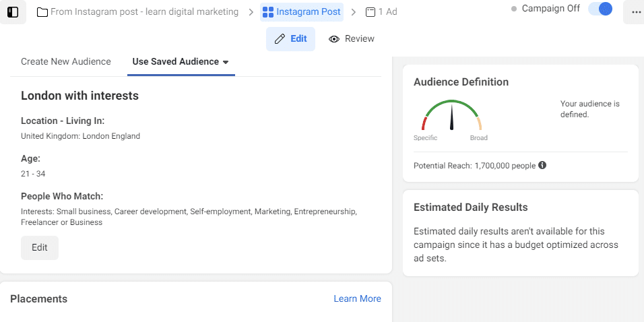The image size is (644, 322).
Task: Click the 'United Kingdom: London England' location text
Action: point(81,136)
